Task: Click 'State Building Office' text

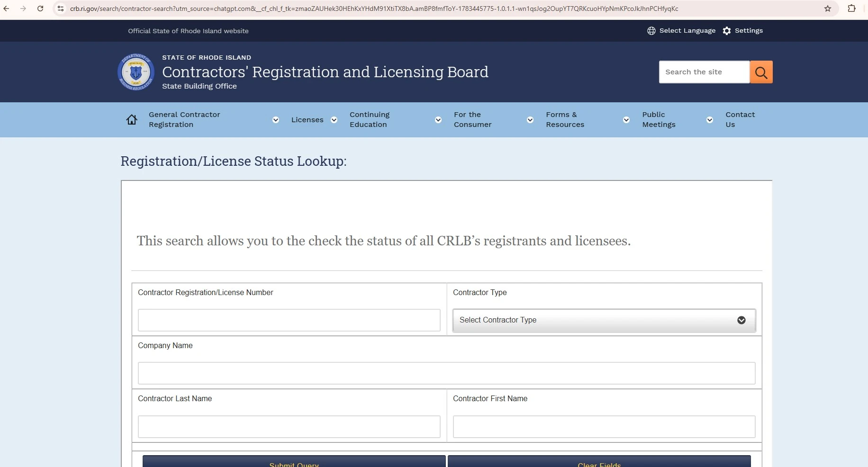Action: click(x=199, y=86)
